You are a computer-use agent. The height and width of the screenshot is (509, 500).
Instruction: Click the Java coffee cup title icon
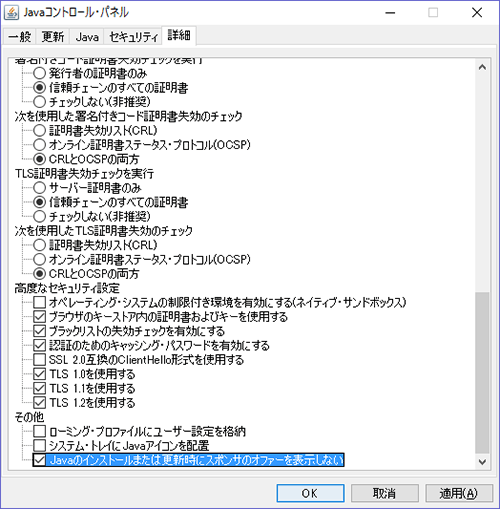[x=11, y=13]
